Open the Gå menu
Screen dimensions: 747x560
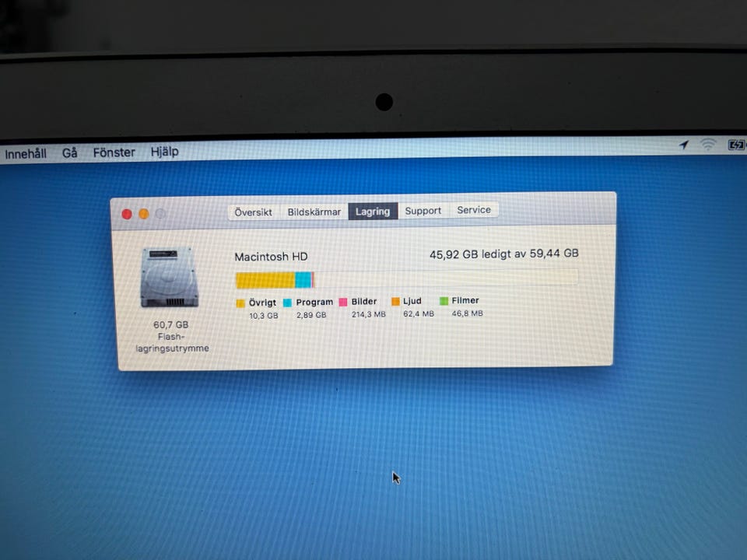(x=69, y=153)
